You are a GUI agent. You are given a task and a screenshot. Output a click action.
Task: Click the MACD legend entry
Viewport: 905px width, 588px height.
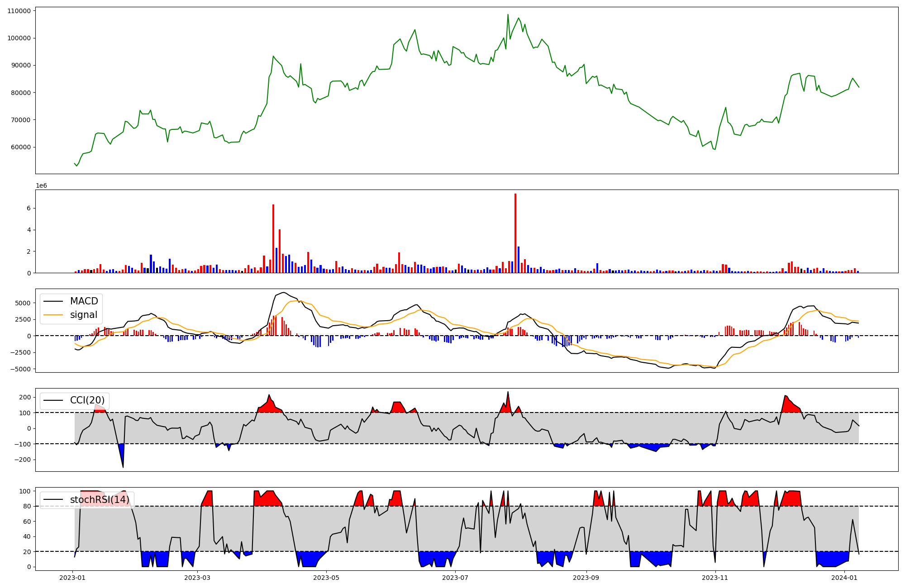84,301
